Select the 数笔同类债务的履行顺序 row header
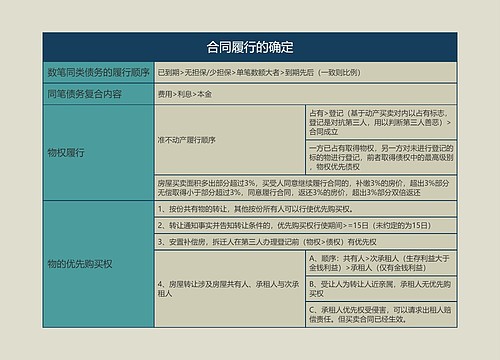Image resolution: width=500 pixels, height=360 pixels. (x=98, y=72)
